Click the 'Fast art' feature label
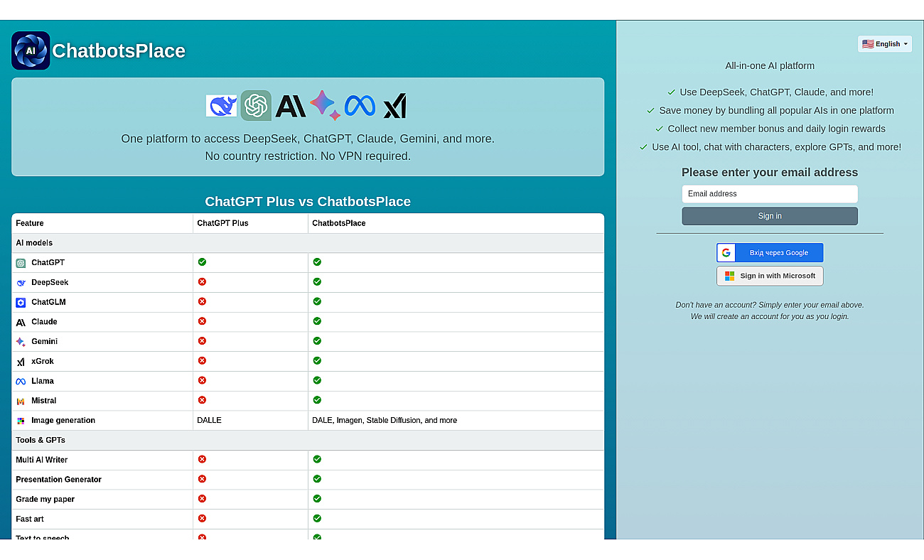This screenshot has width=924, height=560. [30, 519]
